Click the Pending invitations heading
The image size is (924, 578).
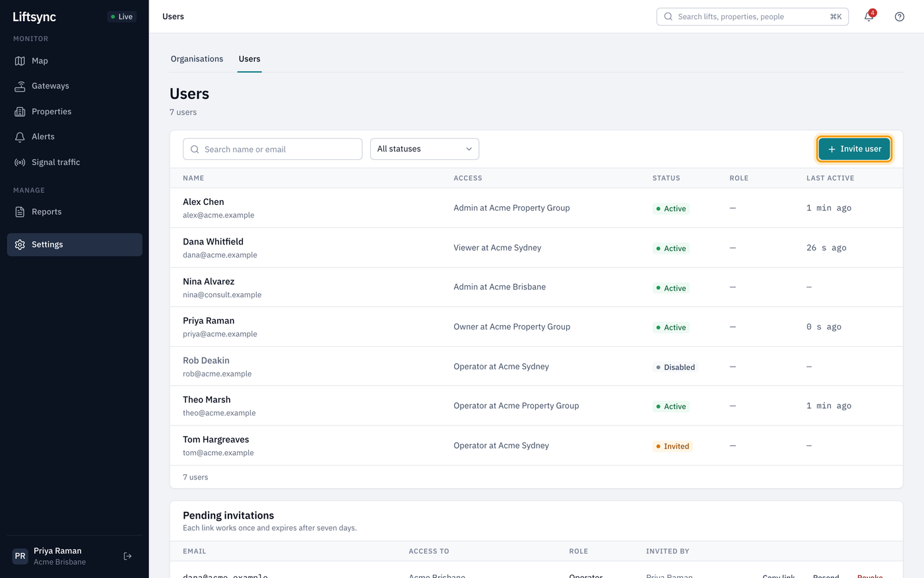click(228, 515)
